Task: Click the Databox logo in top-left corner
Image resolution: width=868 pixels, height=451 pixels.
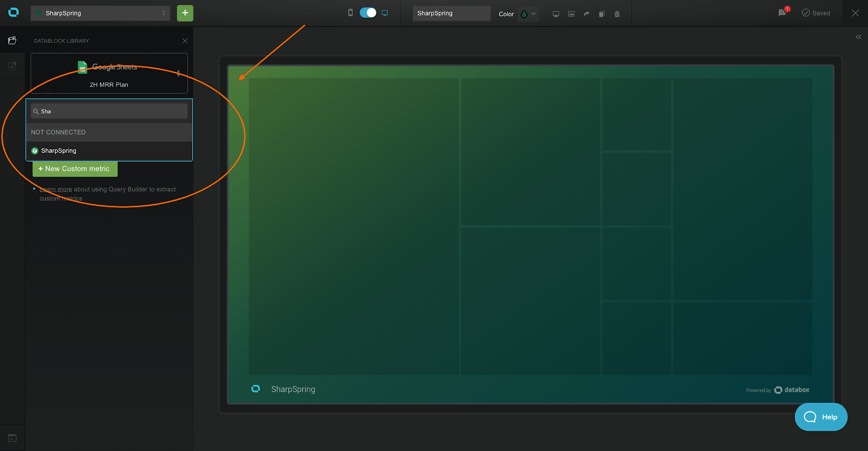Action: (14, 12)
